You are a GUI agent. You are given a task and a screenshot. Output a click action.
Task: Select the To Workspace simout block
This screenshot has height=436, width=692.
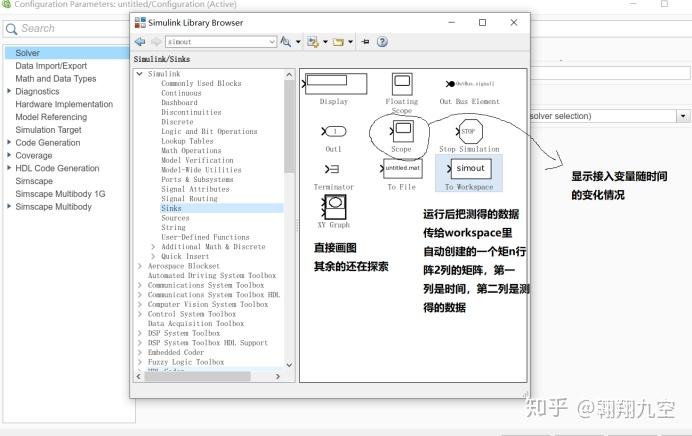(469, 173)
